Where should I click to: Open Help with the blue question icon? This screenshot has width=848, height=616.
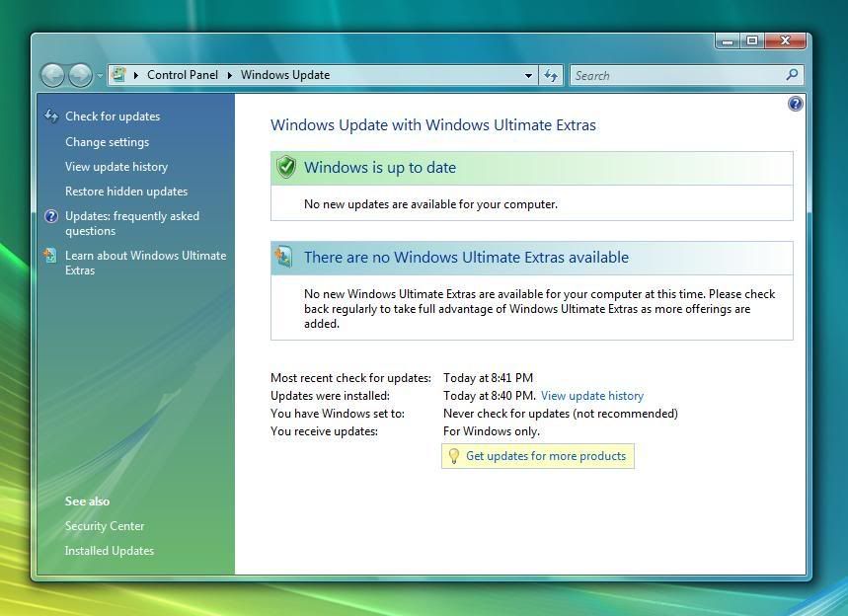point(795,104)
